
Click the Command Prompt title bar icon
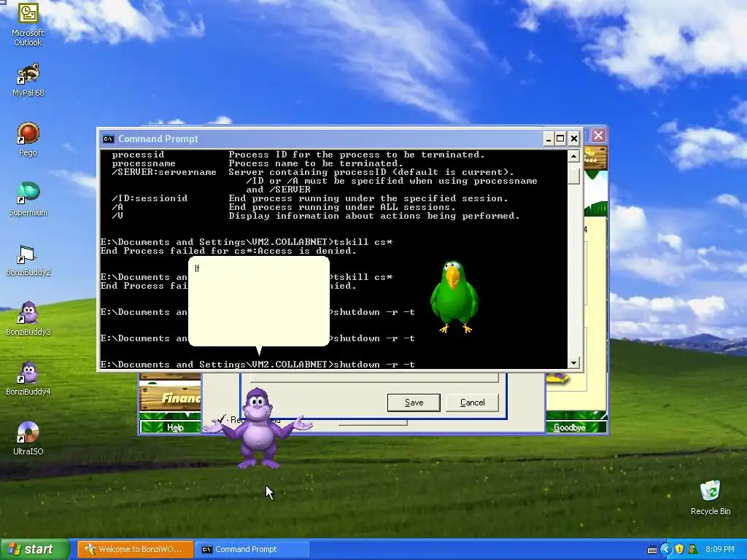click(x=109, y=139)
